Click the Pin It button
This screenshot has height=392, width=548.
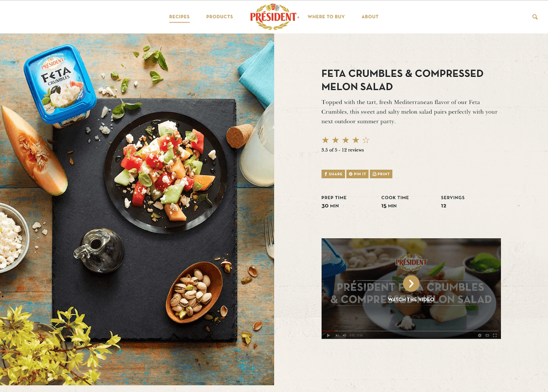coord(357,174)
